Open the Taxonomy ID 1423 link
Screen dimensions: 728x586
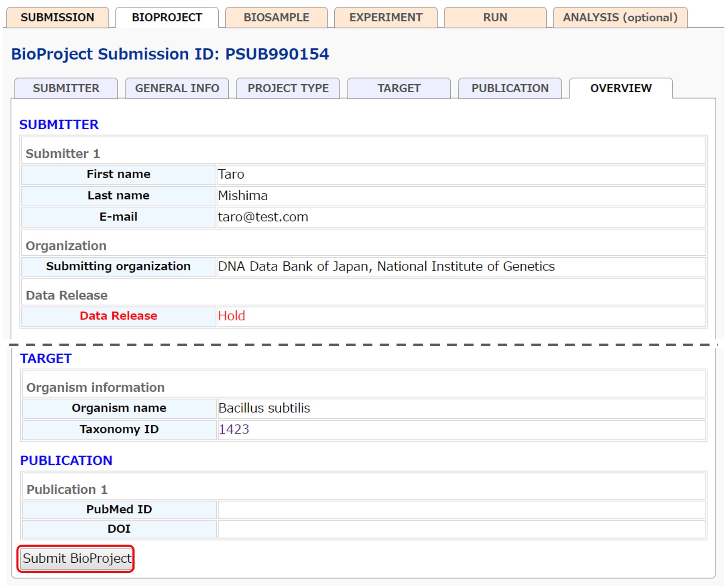tap(234, 429)
